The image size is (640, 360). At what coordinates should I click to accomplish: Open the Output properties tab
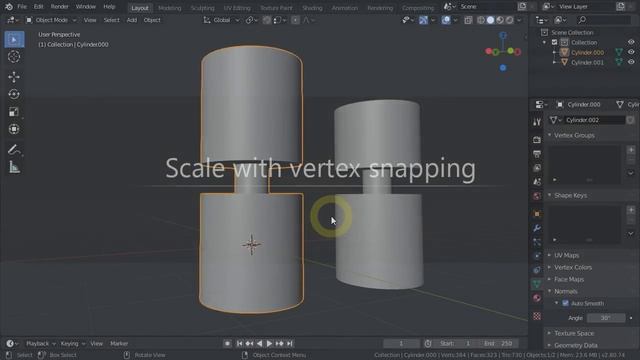tap(537, 154)
